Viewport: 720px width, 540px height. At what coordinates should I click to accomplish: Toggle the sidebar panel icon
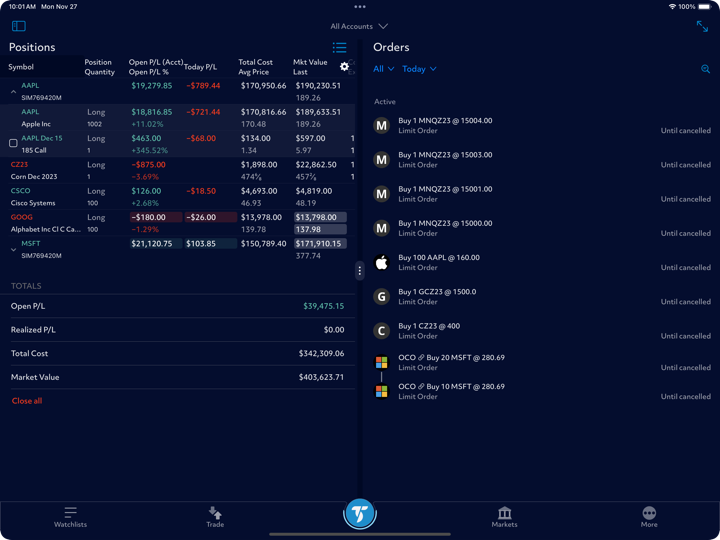pyautogui.click(x=18, y=26)
